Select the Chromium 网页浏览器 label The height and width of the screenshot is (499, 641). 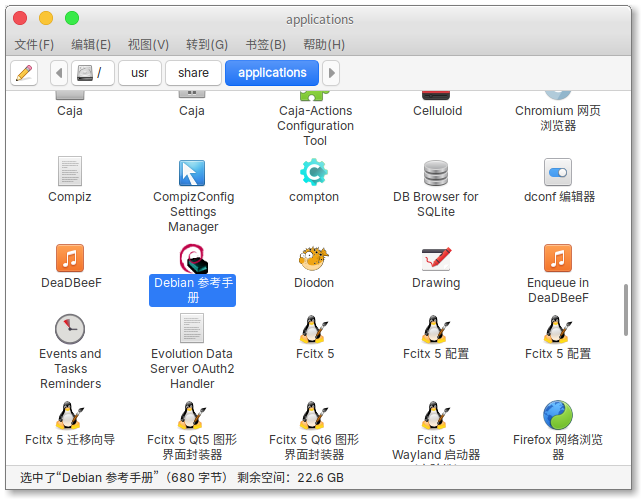[558, 118]
